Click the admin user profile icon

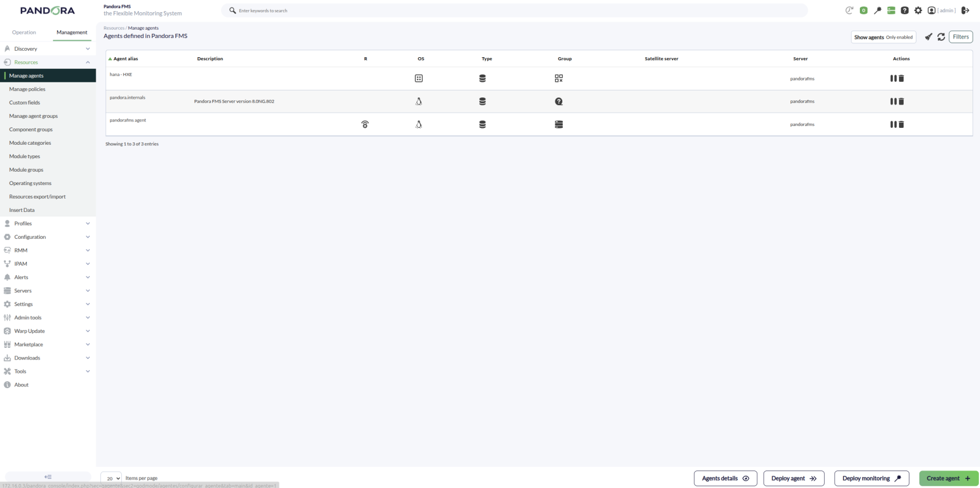pyautogui.click(x=932, y=11)
